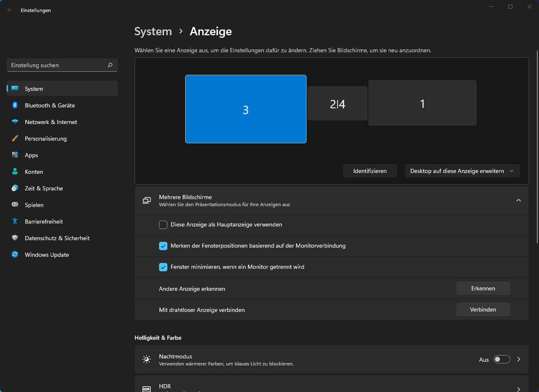Image resolution: width=539 pixels, height=392 pixels.
Task: Click the Personalisierung paintbrush icon
Action: pyautogui.click(x=15, y=138)
